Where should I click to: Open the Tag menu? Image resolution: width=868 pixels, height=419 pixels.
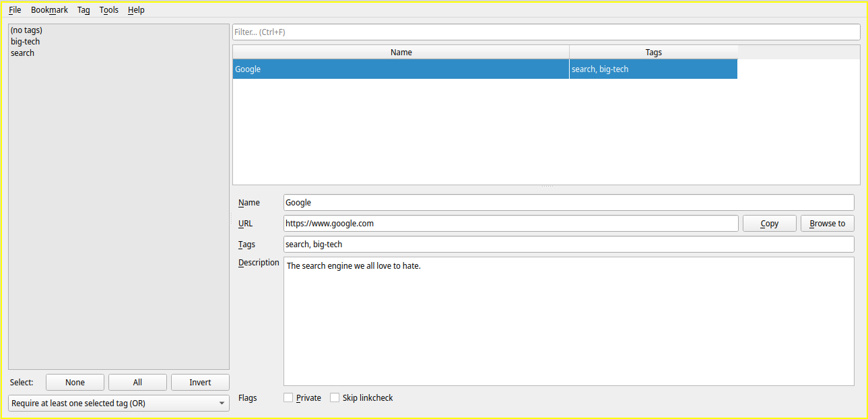click(84, 10)
